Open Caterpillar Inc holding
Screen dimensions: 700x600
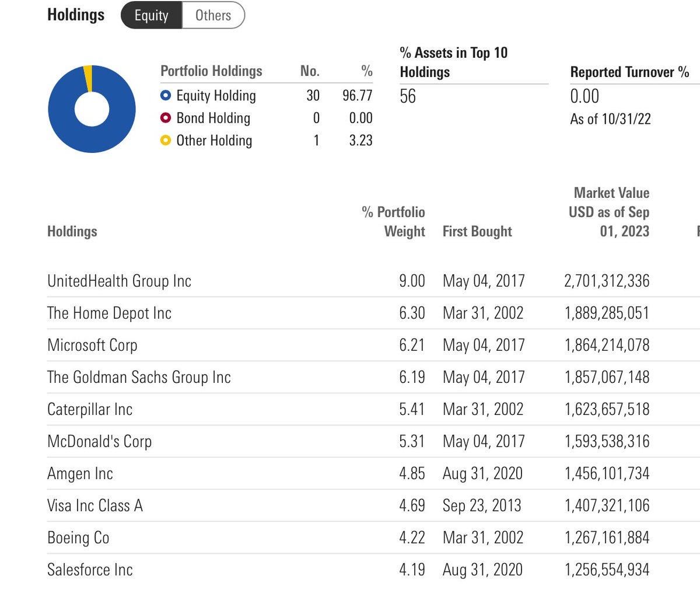pos(90,409)
